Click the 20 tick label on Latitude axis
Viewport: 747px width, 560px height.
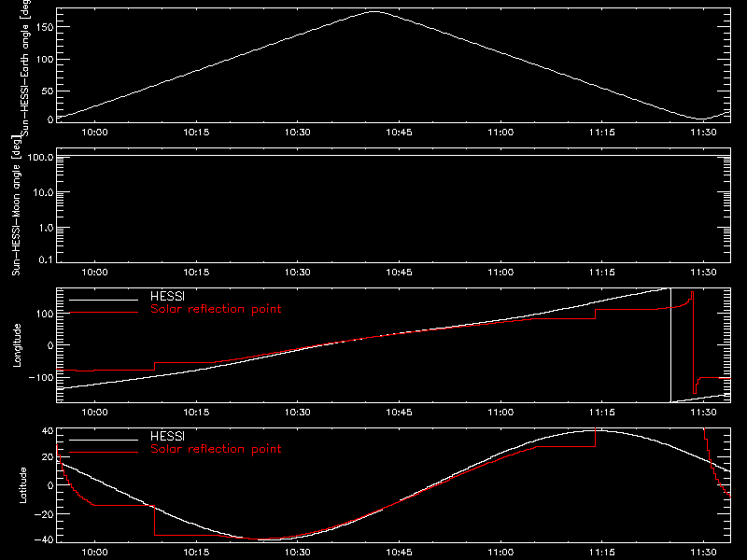click(x=48, y=457)
